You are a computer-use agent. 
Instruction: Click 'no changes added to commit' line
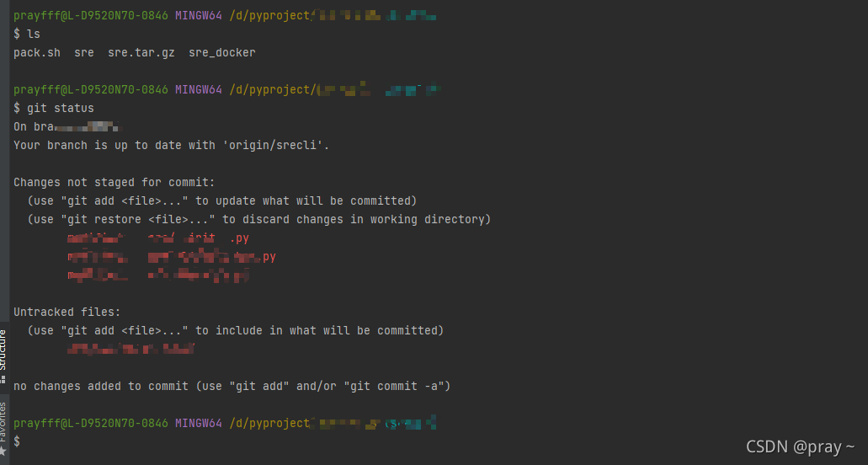point(232,386)
